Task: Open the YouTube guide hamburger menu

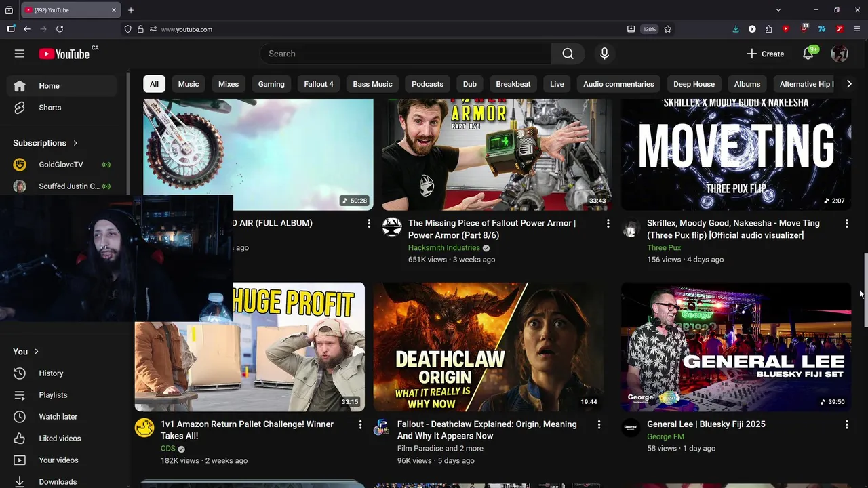Action: pos(20,54)
